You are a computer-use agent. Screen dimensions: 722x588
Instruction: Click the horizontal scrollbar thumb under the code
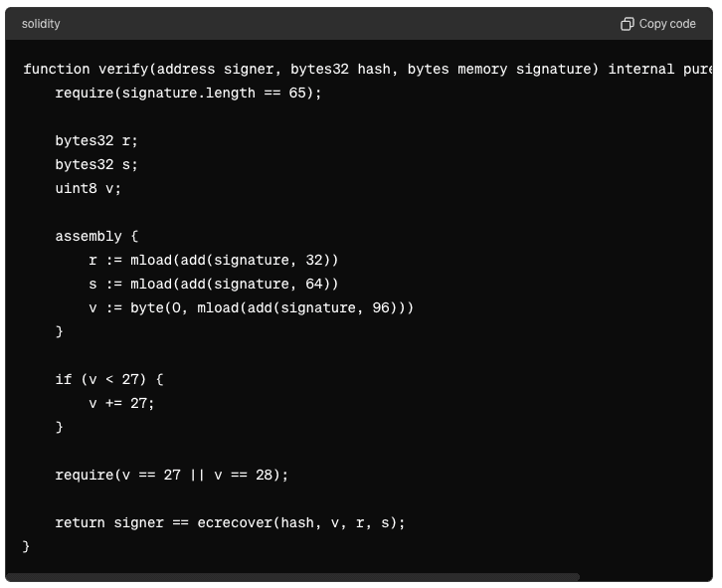coord(293,576)
